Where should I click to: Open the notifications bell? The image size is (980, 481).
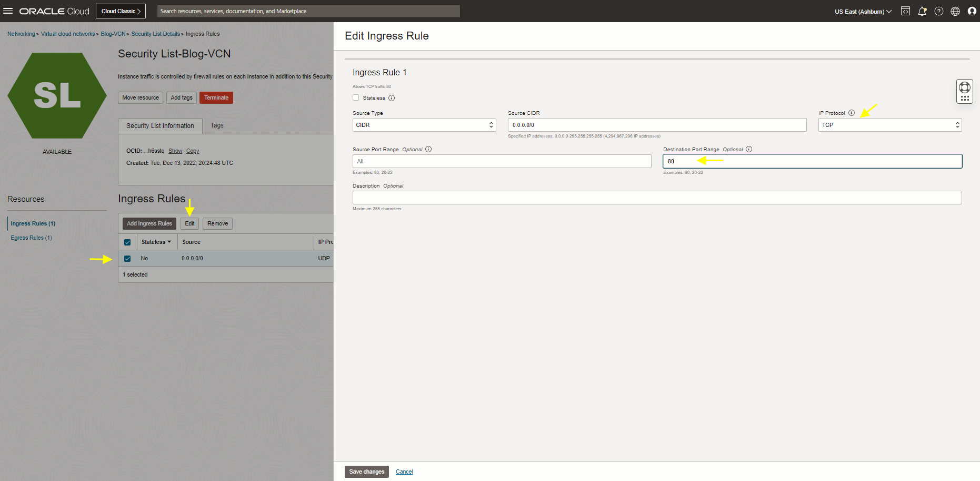pyautogui.click(x=922, y=11)
